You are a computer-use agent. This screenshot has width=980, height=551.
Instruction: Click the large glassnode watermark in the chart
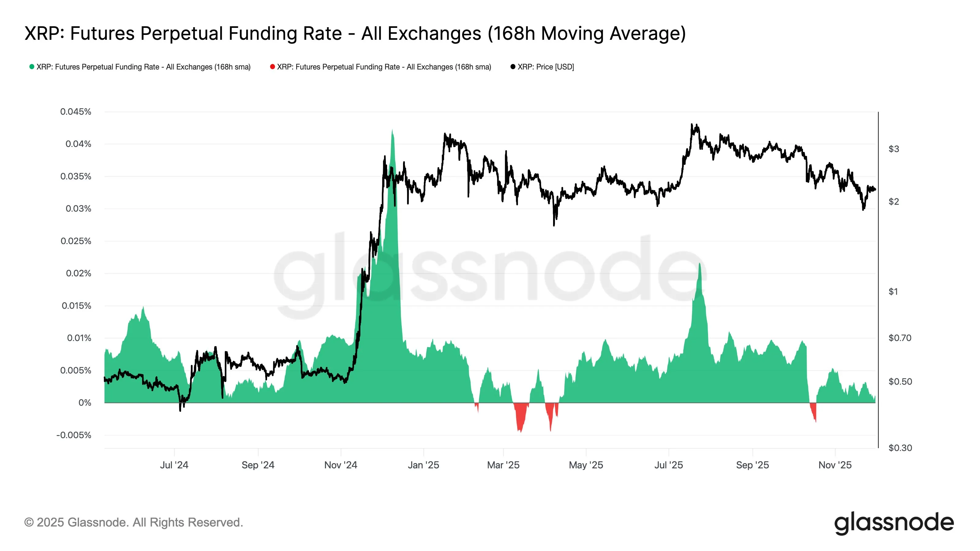pos(490,274)
